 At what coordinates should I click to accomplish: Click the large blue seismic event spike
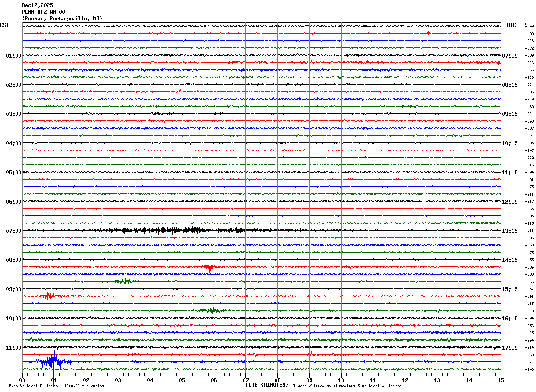[53, 361]
